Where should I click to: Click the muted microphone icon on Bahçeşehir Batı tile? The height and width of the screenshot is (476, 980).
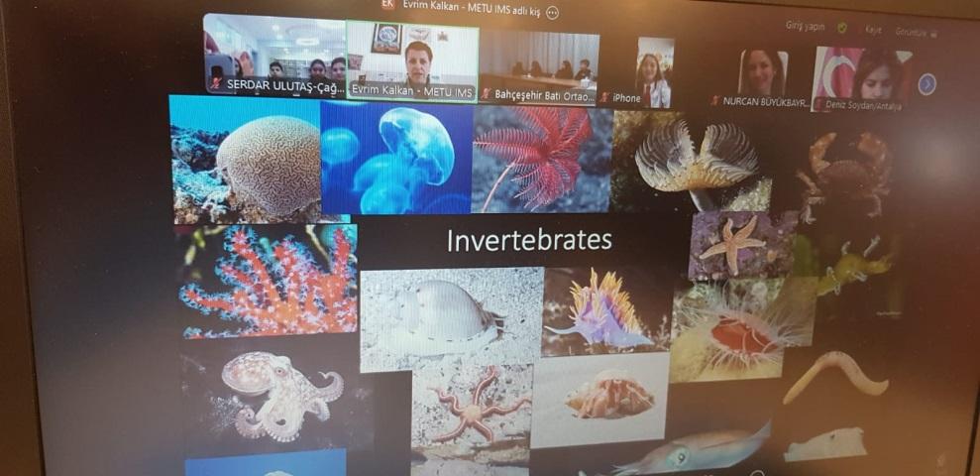(x=487, y=95)
